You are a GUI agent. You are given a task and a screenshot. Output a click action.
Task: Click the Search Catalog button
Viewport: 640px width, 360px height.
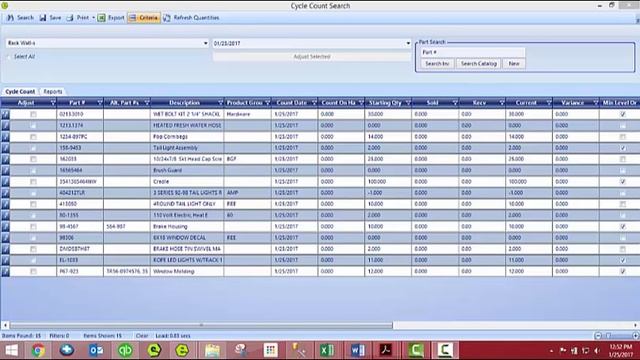479,64
